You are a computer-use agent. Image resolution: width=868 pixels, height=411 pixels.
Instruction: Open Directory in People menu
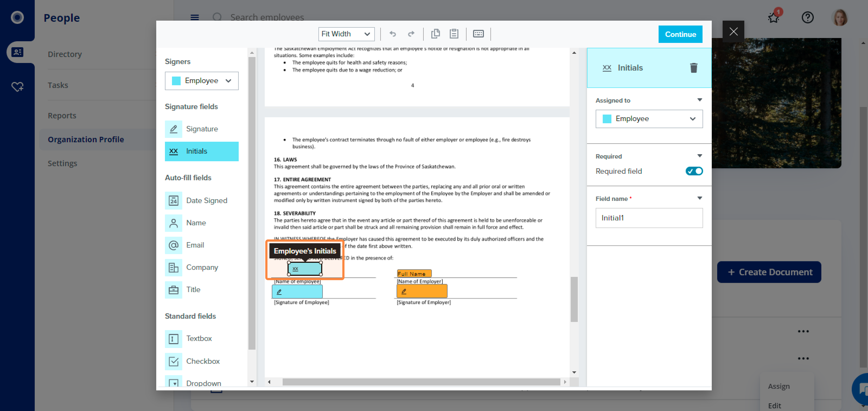point(65,54)
